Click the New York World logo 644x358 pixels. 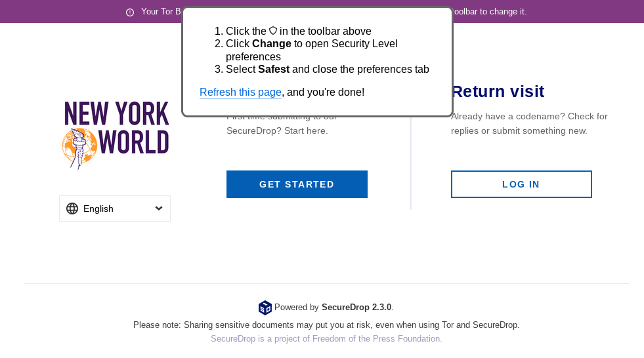pyautogui.click(x=116, y=135)
